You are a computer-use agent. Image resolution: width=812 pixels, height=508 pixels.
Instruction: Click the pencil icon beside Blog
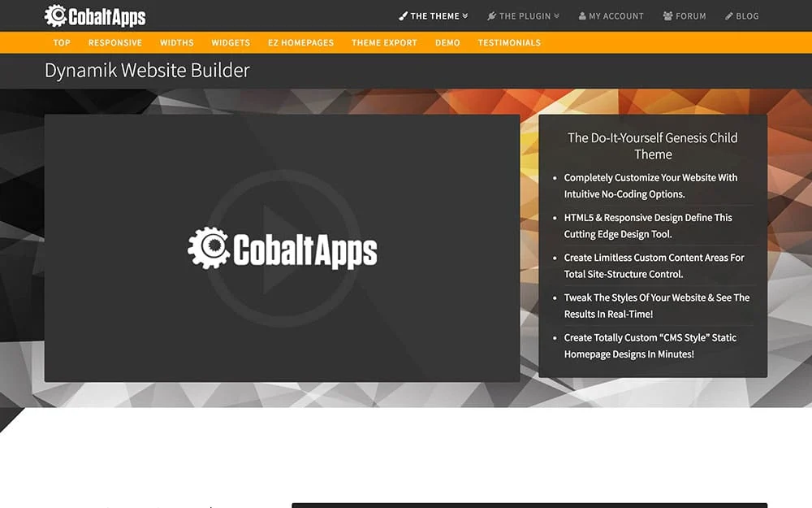[729, 16]
